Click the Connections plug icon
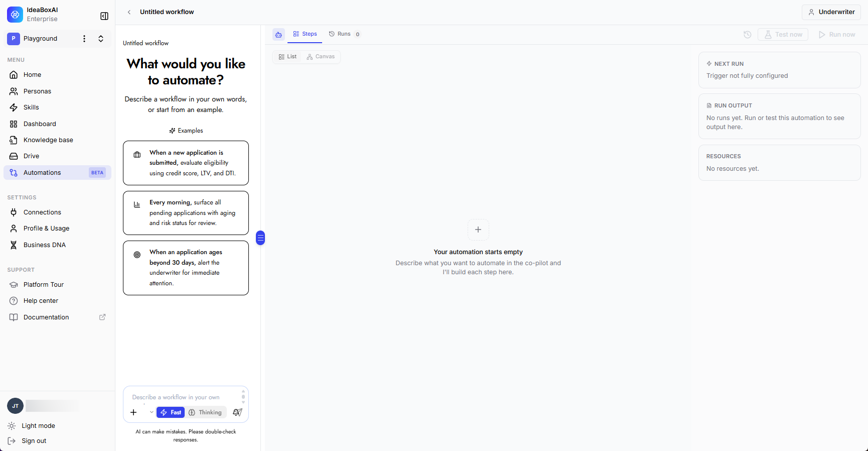 (x=14, y=212)
